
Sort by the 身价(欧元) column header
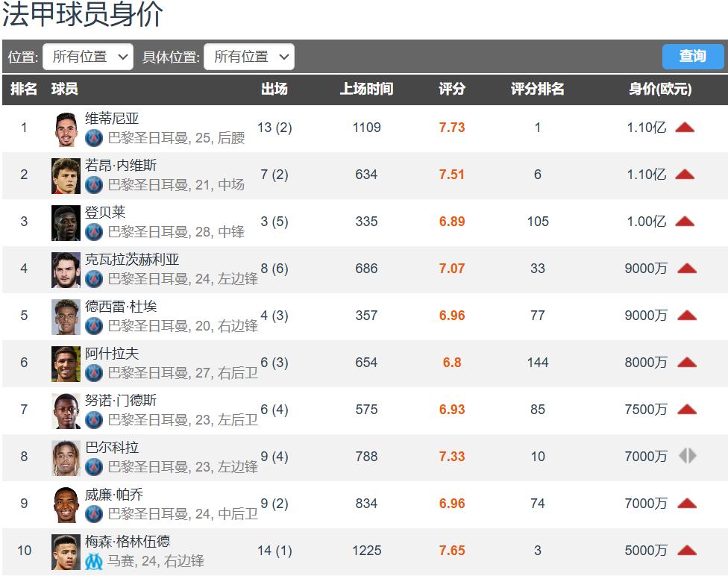tap(659, 90)
